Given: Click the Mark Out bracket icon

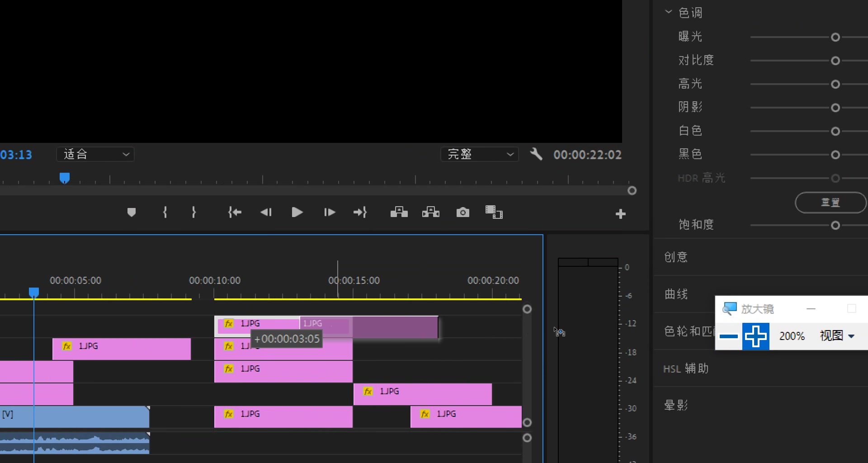Looking at the screenshot, I should coord(194,213).
